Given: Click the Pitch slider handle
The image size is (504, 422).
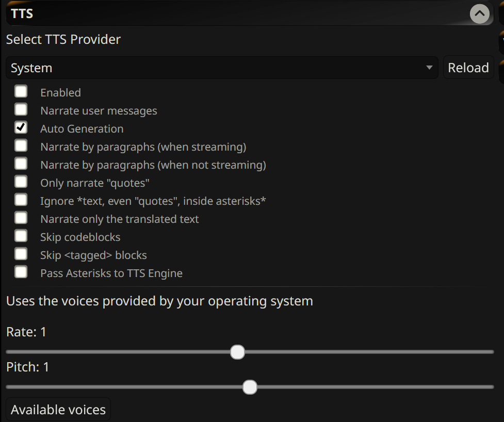Looking at the screenshot, I should (x=250, y=387).
